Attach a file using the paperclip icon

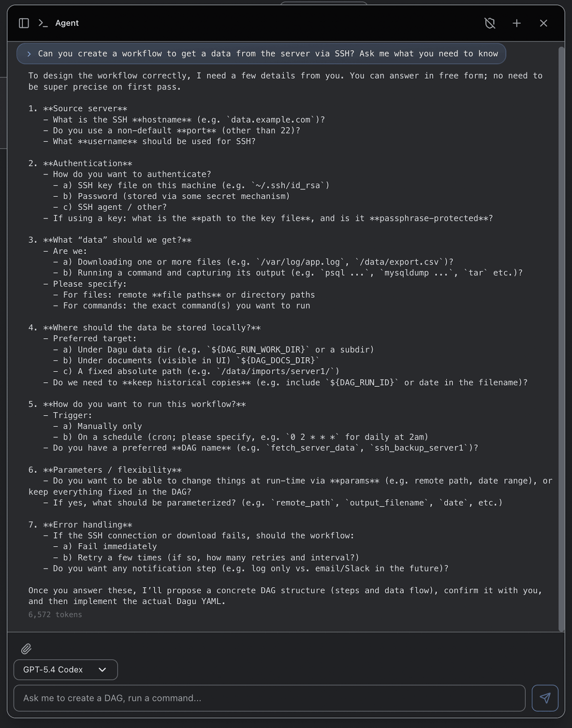(x=26, y=649)
